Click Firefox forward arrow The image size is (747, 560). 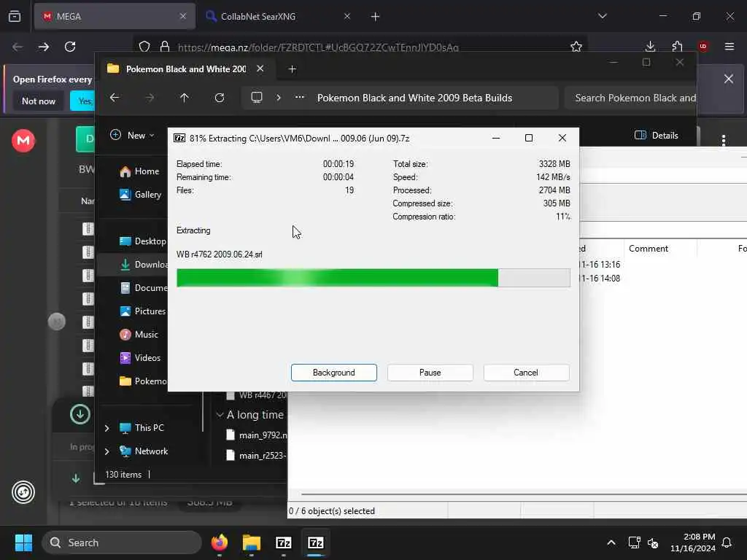pos(43,47)
